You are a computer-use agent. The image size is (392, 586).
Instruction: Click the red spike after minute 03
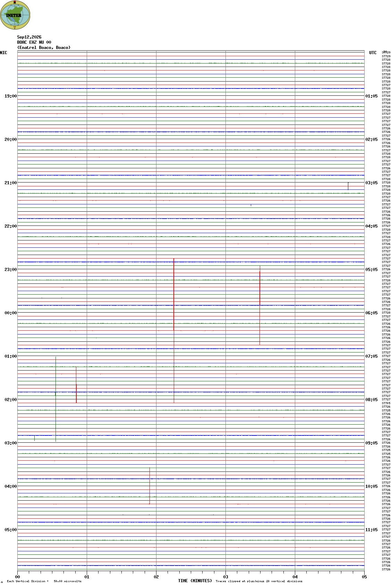click(x=259, y=308)
